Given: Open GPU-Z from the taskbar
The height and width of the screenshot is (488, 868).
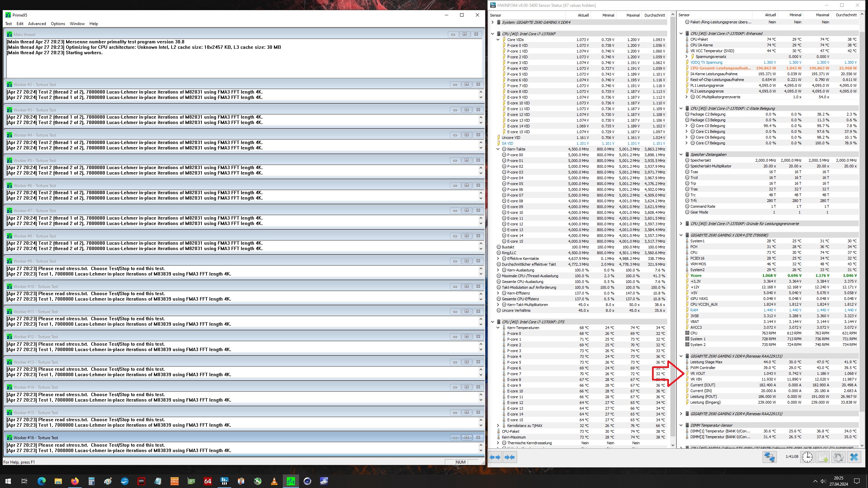Looking at the screenshot, I should (x=191, y=481).
